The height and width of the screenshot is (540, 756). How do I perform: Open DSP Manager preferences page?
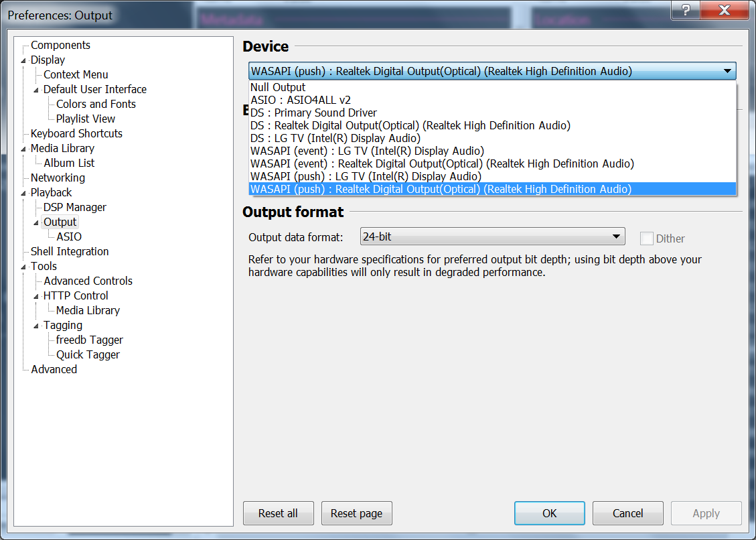pyautogui.click(x=74, y=208)
